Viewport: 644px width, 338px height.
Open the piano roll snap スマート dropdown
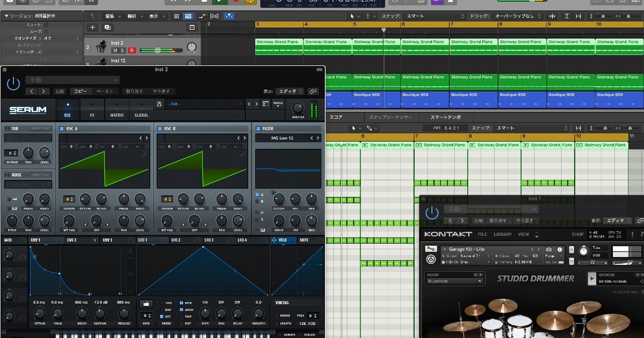[531, 128]
